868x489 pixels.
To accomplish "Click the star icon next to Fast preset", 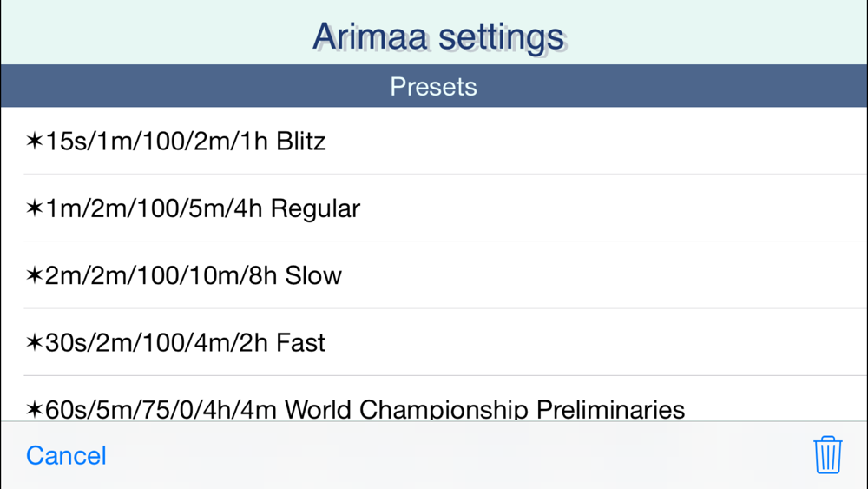I will click(x=35, y=342).
